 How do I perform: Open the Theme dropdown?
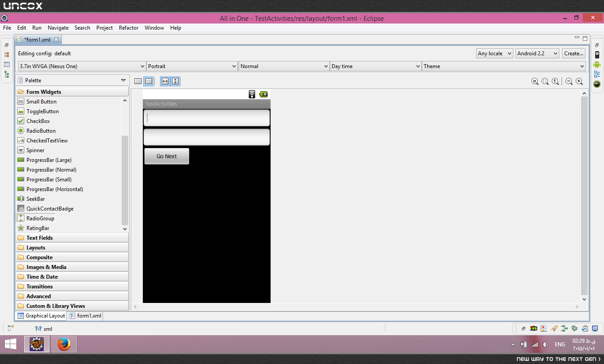[x=504, y=66]
